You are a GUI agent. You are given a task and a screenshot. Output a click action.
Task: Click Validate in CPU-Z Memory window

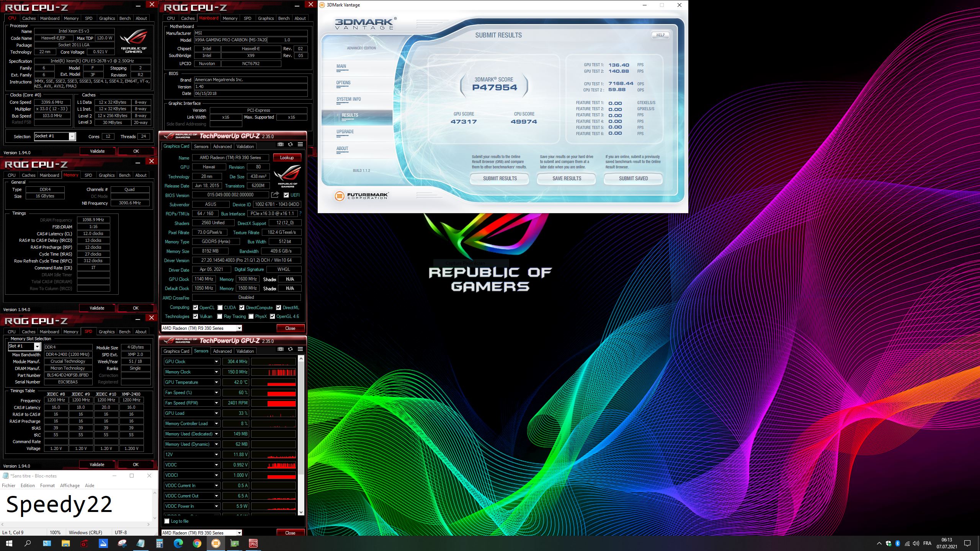pyautogui.click(x=97, y=308)
